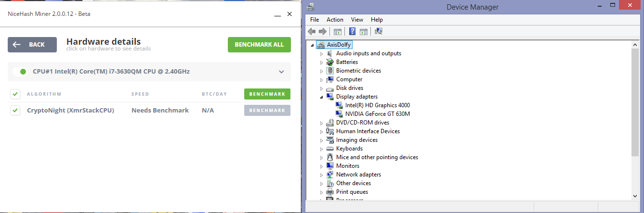
Task: Click the Computer category icon
Action: tap(330, 79)
